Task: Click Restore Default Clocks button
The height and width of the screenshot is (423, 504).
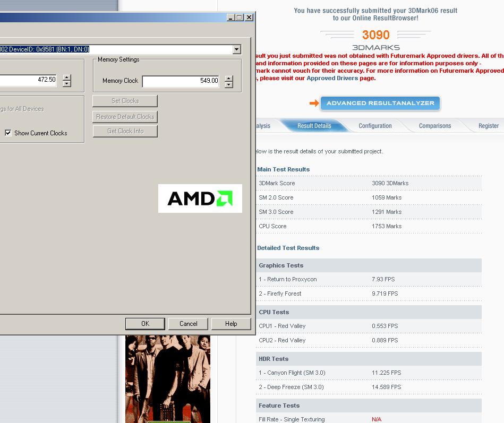Action: (x=125, y=117)
